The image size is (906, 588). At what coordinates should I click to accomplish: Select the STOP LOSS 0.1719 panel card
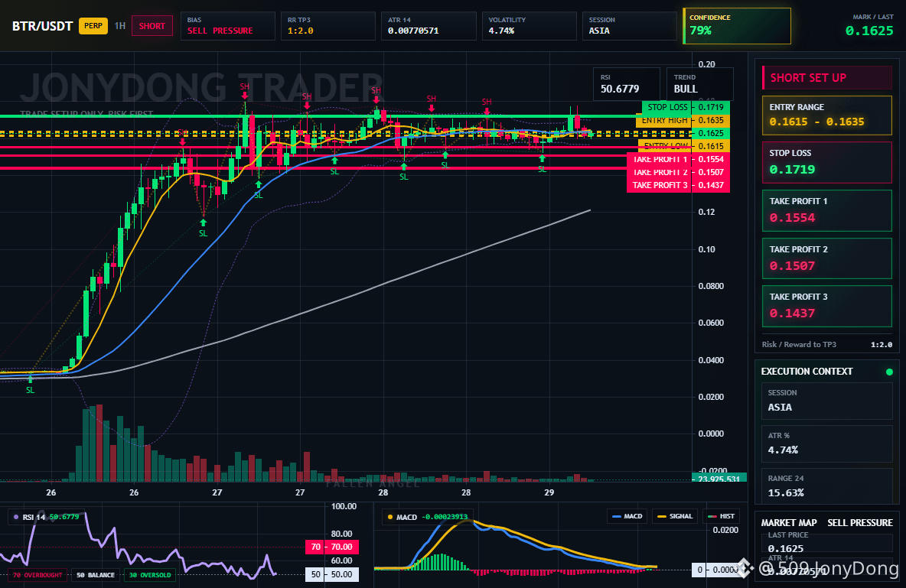pos(827,162)
